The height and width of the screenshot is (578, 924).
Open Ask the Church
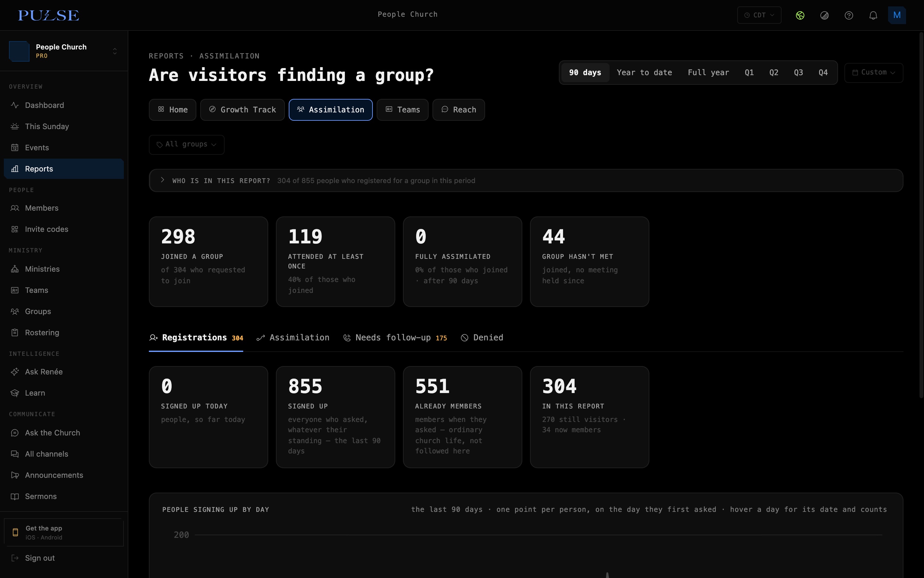tap(64, 433)
